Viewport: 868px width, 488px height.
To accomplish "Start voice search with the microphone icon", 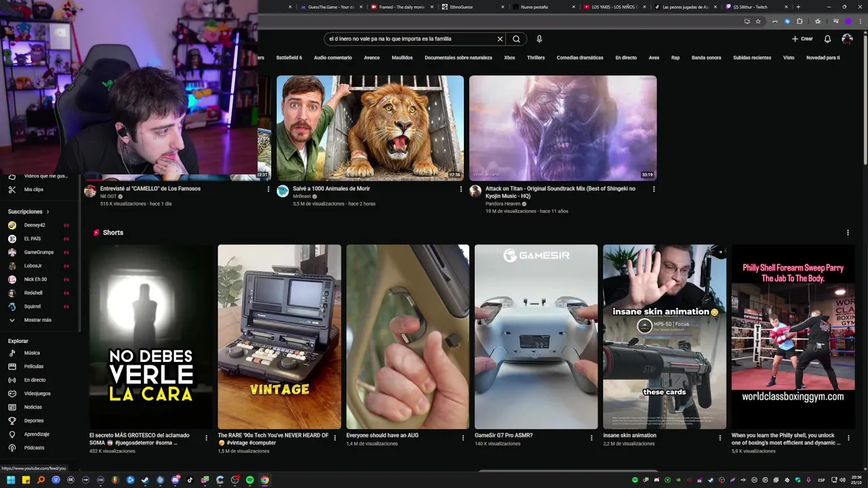I will click(x=539, y=39).
